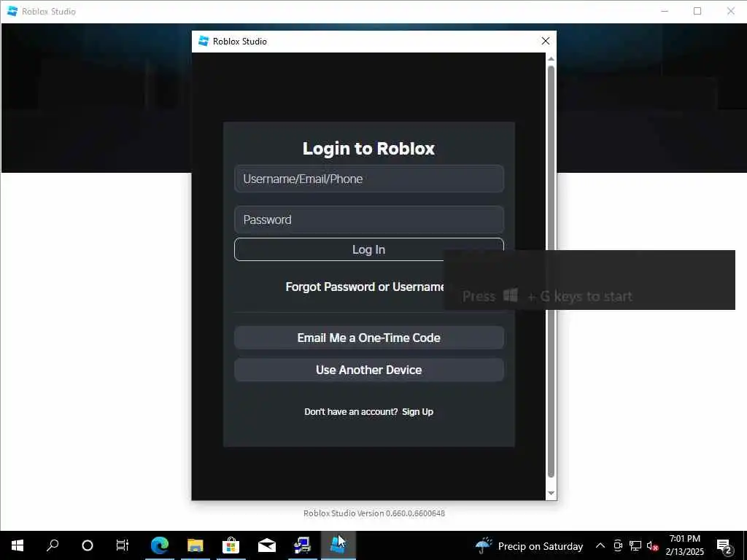Show hidden system tray icons
747x560 pixels.
click(x=600, y=545)
